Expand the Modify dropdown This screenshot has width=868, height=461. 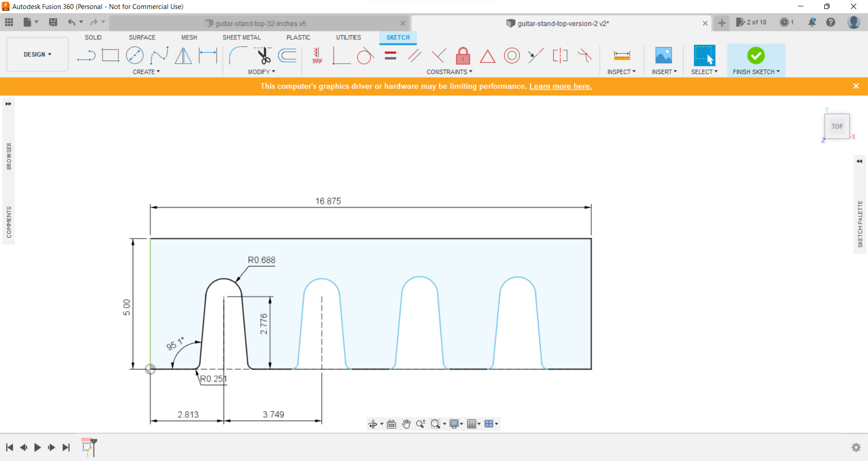[x=261, y=71]
